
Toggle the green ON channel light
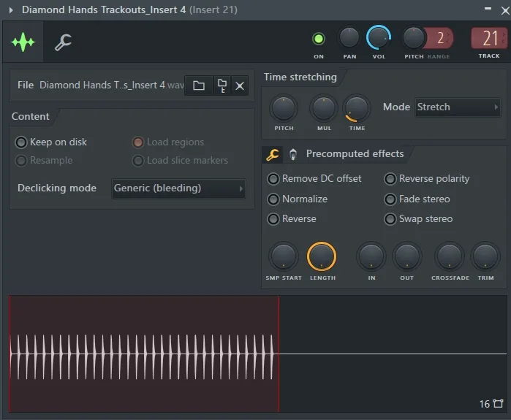(x=319, y=39)
